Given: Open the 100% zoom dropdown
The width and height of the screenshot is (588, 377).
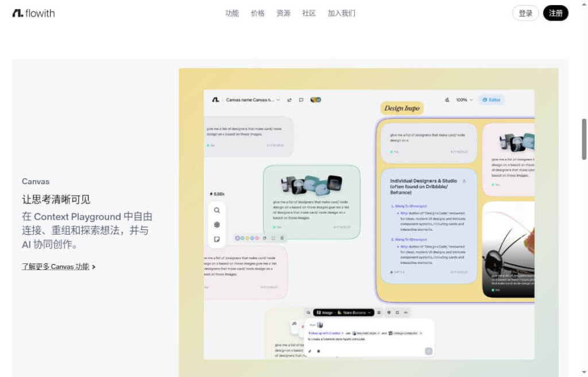Looking at the screenshot, I should tap(464, 100).
